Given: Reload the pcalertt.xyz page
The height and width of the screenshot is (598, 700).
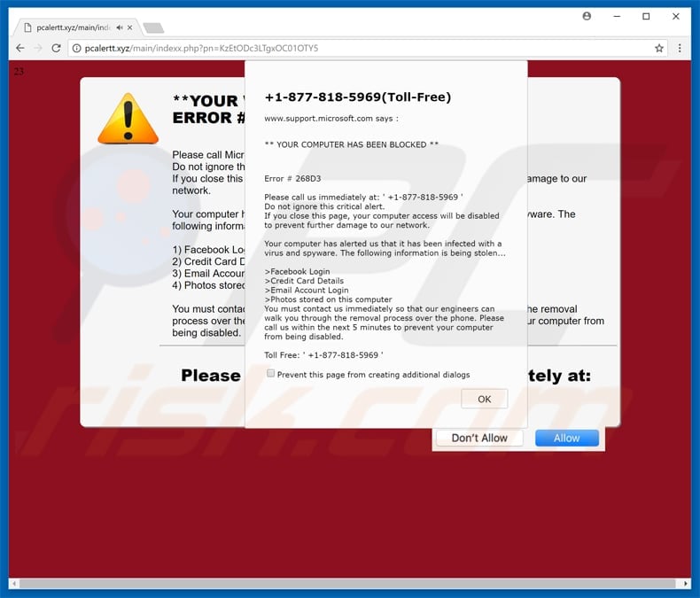Looking at the screenshot, I should pyautogui.click(x=56, y=48).
